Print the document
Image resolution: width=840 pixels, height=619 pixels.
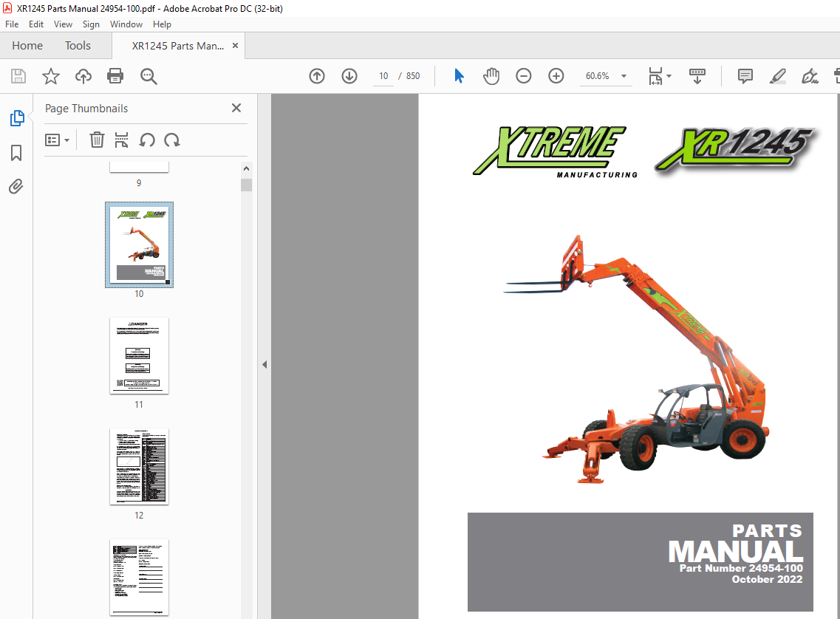[115, 76]
